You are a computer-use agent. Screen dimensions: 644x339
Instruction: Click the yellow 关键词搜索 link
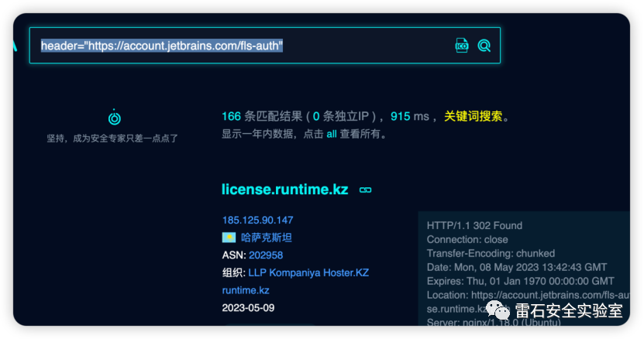(474, 117)
